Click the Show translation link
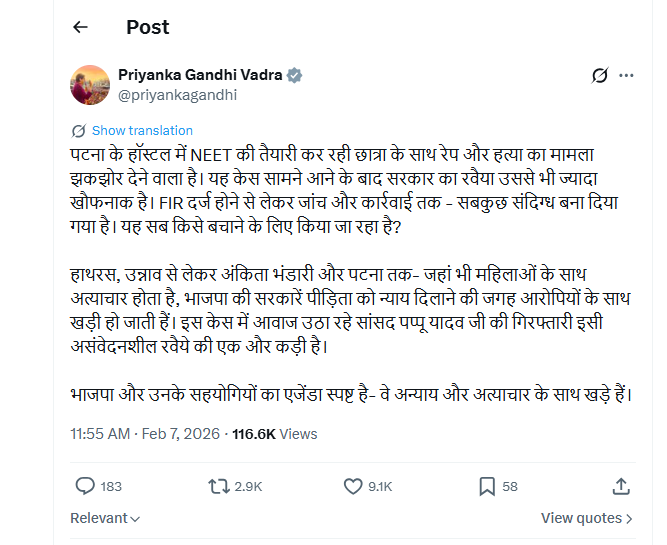Image resolution: width=667 pixels, height=545 pixels. [x=142, y=131]
